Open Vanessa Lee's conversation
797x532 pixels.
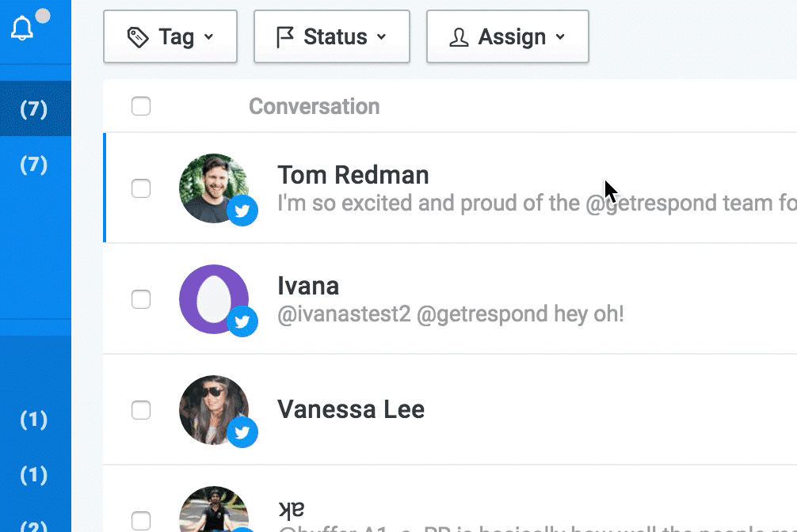(351, 409)
